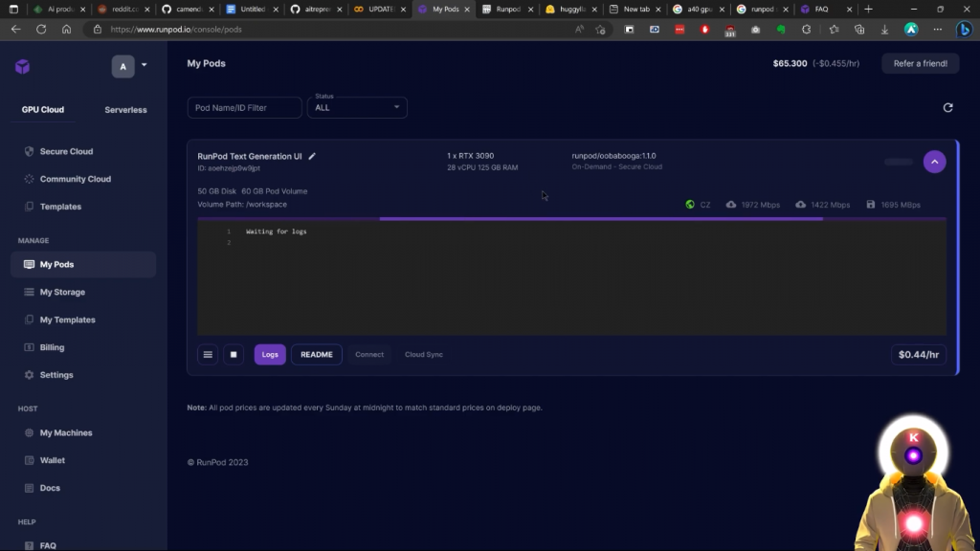The width and height of the screenshot is (980, 551).
Task: Click the $0.44/hr price badge
Action: tap(918, 354)
